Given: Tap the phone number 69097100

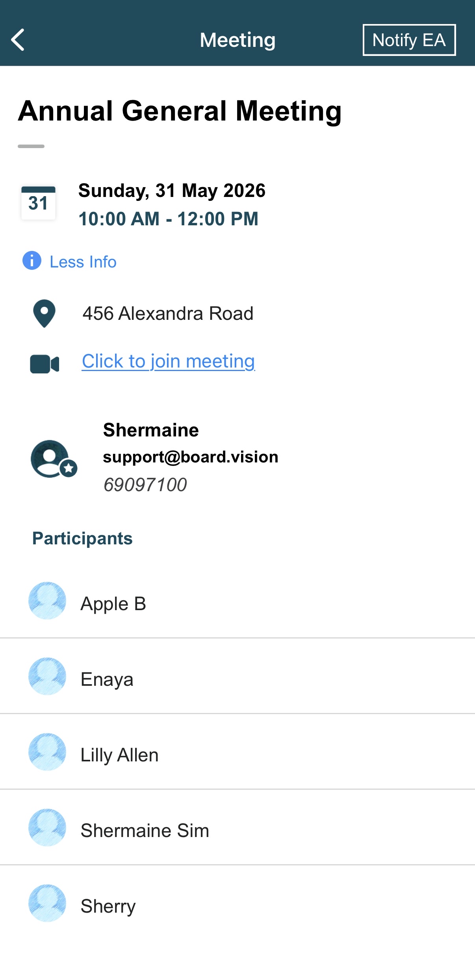Looking at the screenshot, I should [x=145, y=484].
